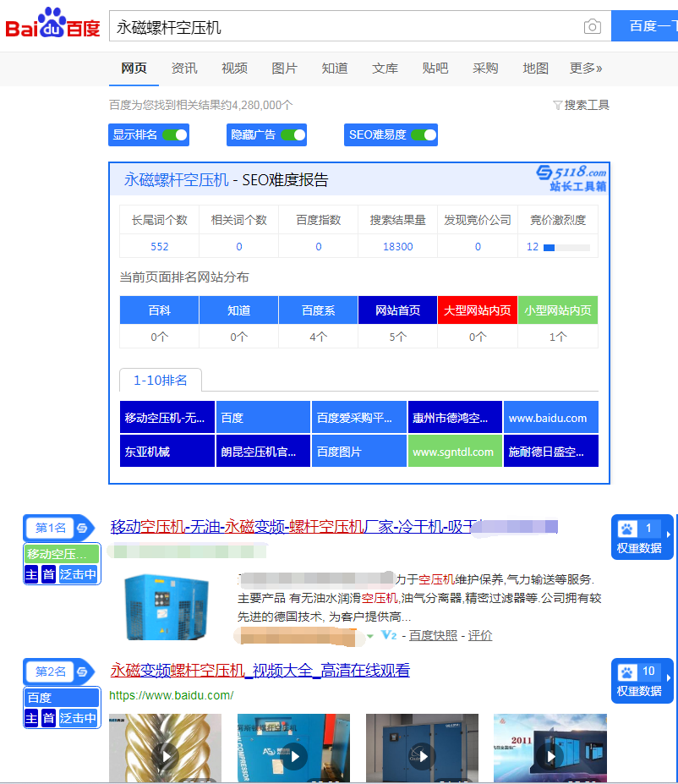Click 搜索结果量 value 18300

click(397, 246)
